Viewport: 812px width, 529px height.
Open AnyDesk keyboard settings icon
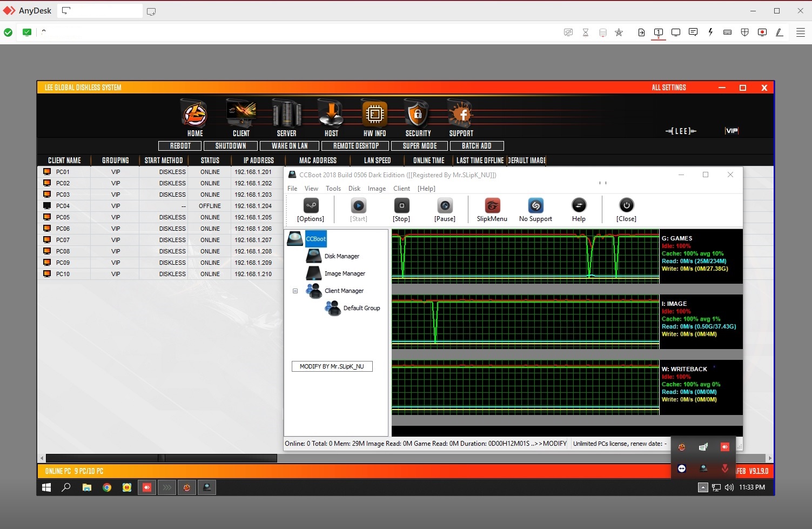(728, 32)
